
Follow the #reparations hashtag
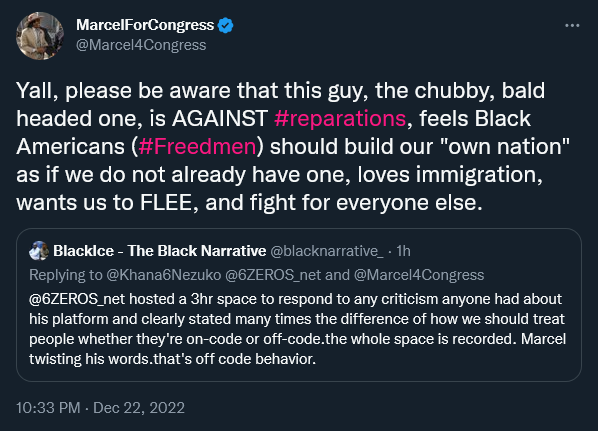tap(340, 118)
